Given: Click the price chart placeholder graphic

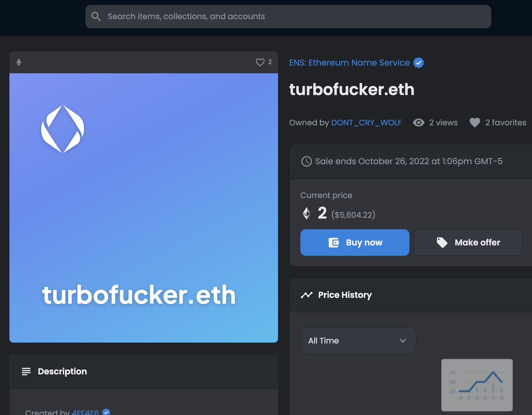Looking at the screenshot, I should pyautogui.click(x=477, y=385).
